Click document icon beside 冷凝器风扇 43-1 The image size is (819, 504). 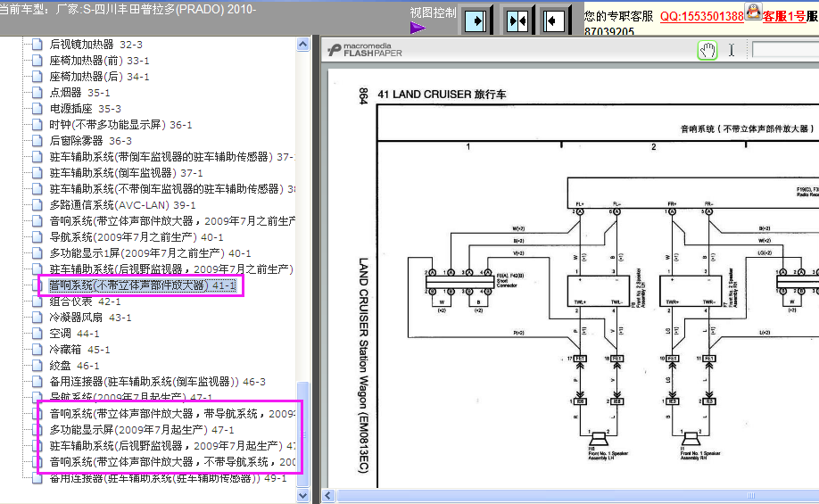[37, 318]
